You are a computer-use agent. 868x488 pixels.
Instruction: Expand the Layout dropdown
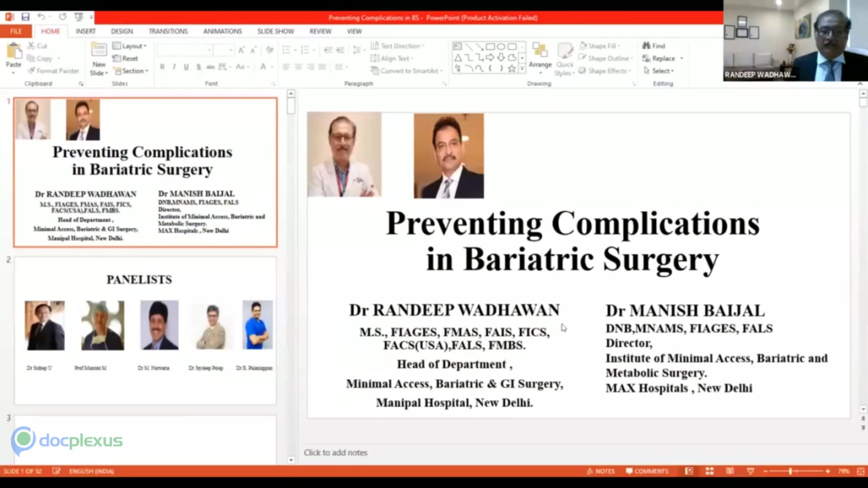coord(130,46)
